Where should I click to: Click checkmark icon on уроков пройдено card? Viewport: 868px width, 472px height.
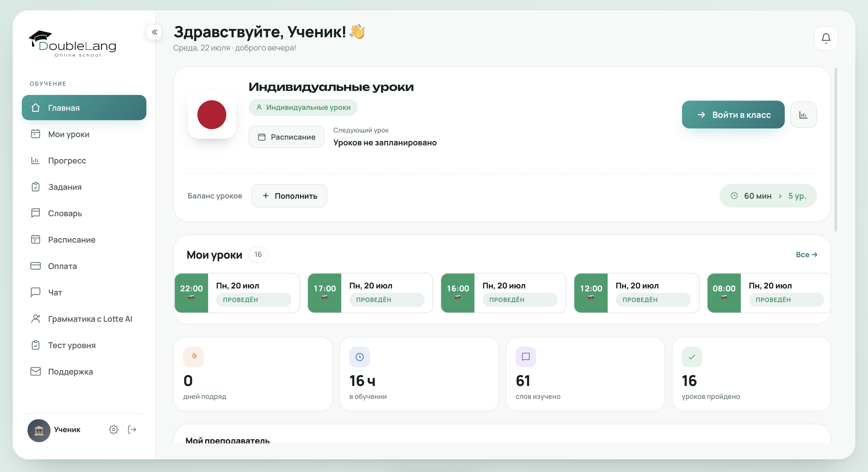(692, 357)
